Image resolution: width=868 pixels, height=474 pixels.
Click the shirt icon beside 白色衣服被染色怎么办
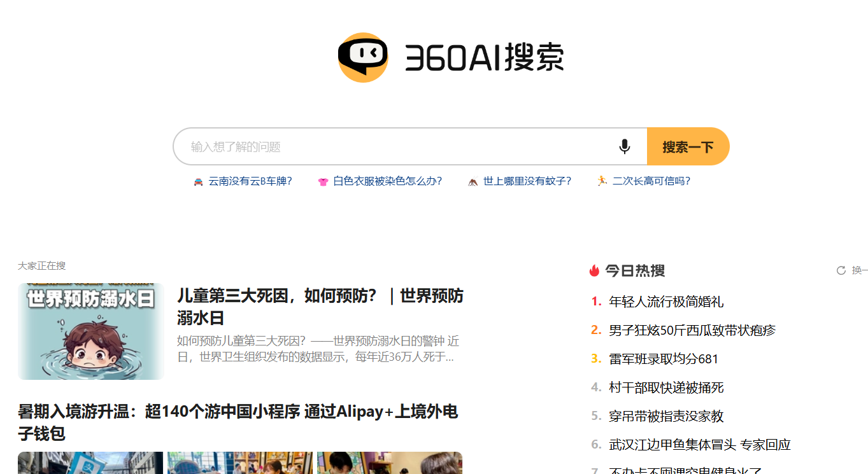(x=323, y=181)
